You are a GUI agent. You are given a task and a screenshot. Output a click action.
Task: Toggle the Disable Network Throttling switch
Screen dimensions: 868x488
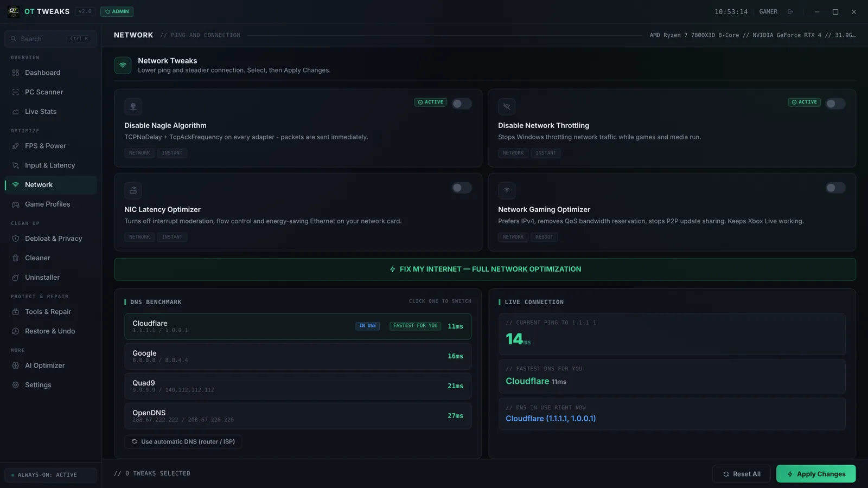[835, 104]
